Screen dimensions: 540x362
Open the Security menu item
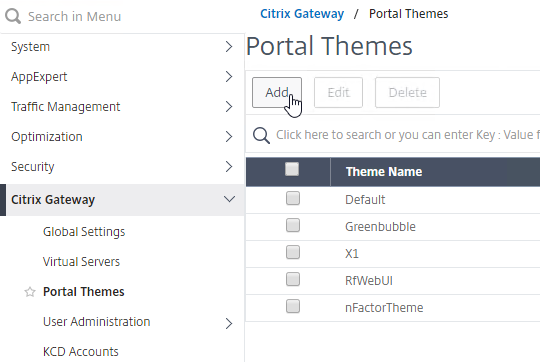coord(32,167)
